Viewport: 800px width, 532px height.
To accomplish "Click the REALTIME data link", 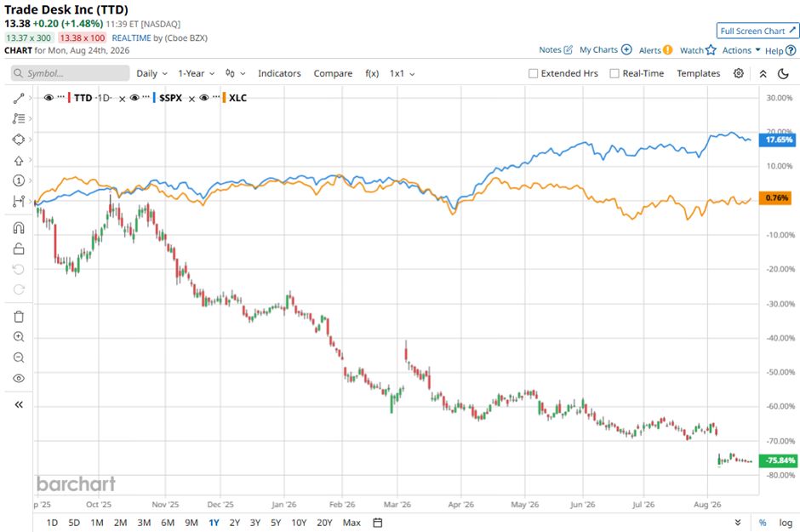I will point(131,37).
